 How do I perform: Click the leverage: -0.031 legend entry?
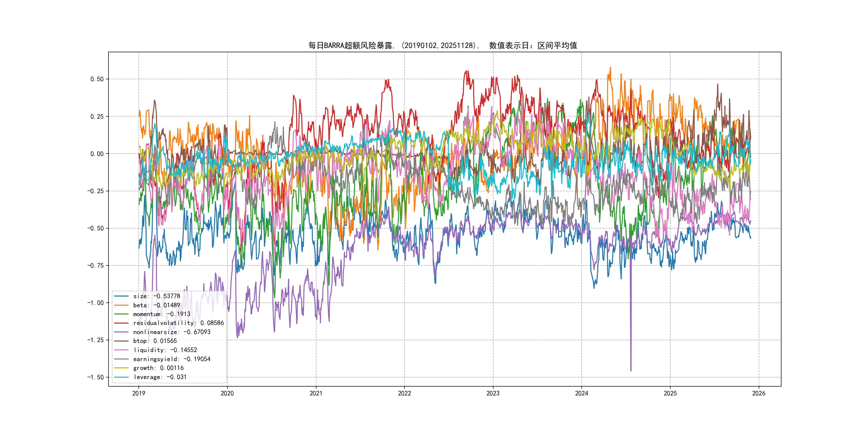click(160, 377)
